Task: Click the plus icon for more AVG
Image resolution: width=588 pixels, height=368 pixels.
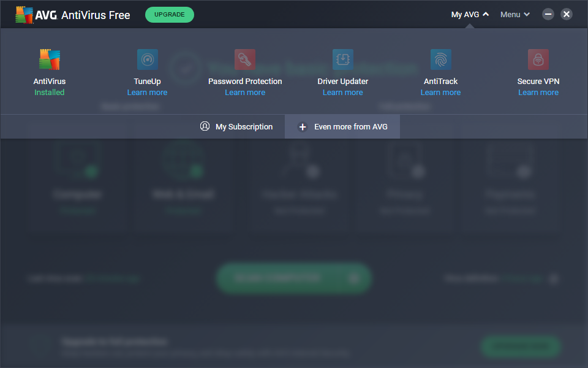Action: pyautogui.click(x=303, y=127)
